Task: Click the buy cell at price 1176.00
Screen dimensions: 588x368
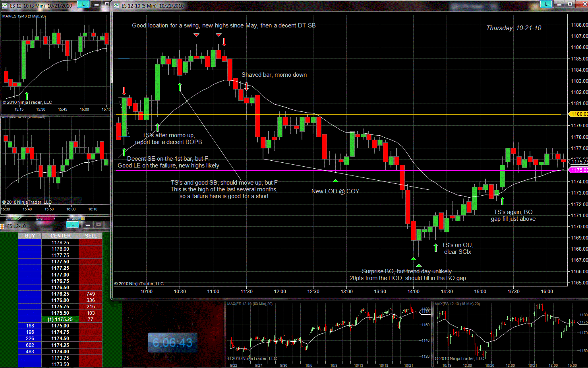Action: tap(30, 300)
